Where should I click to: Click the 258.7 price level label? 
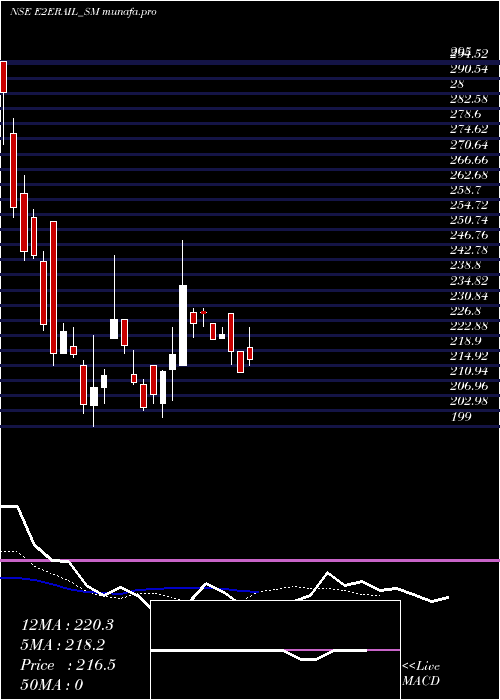pyautogui.click(x=465, y=190)
